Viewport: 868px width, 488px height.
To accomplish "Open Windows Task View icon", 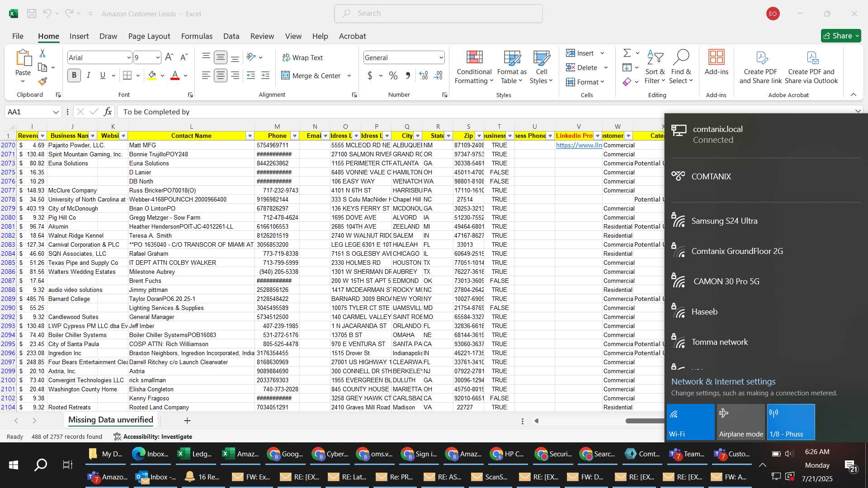I will (x=68, y=465).
